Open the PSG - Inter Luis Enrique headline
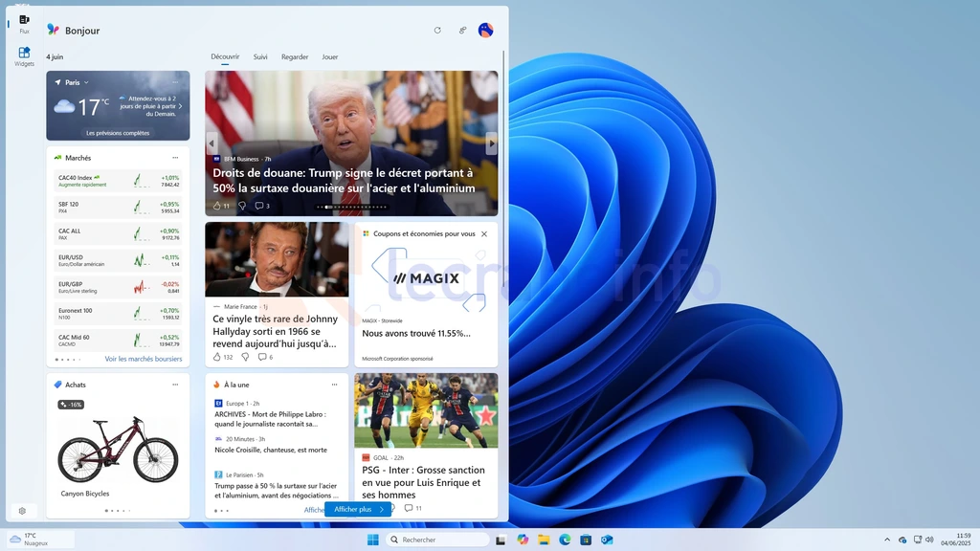 (423, 482)
